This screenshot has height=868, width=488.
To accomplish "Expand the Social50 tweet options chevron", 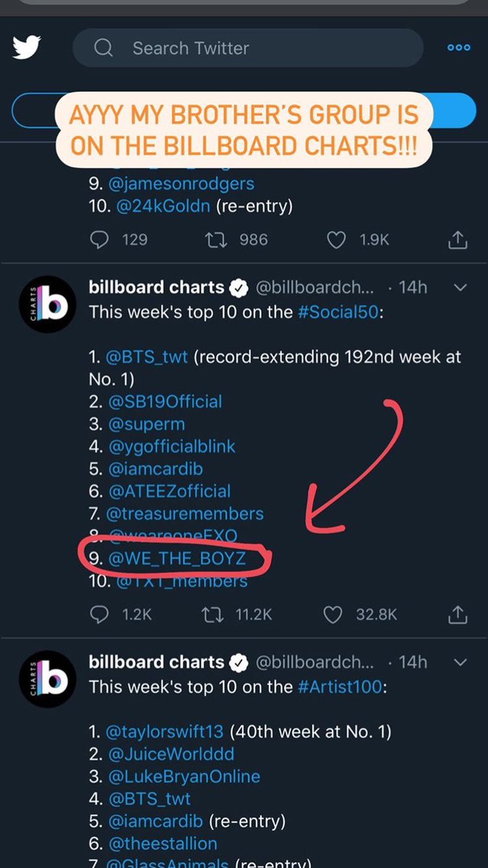I will coord(459,288).
